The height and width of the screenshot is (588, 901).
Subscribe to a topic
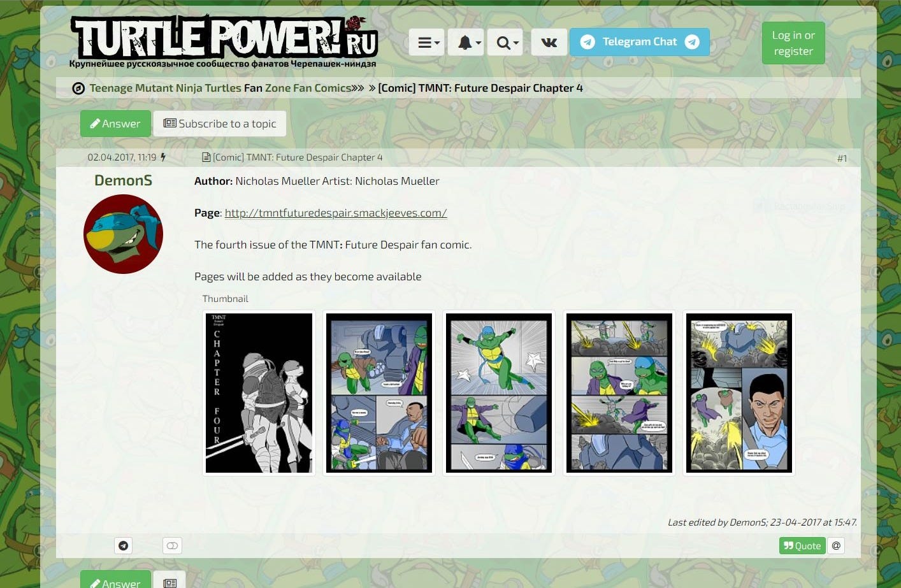[220, 124]
